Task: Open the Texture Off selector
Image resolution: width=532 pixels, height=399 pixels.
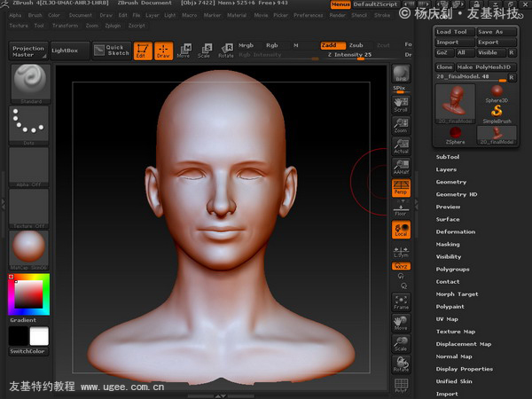Action: pyautogui.click(x=29, y=208)
